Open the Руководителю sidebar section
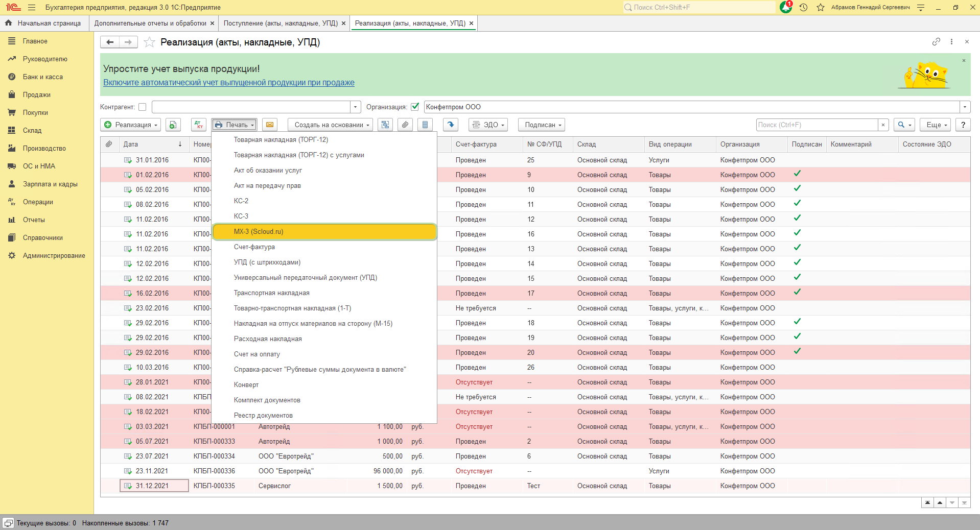This screenshot has width=980, height=530. [45, 59]
